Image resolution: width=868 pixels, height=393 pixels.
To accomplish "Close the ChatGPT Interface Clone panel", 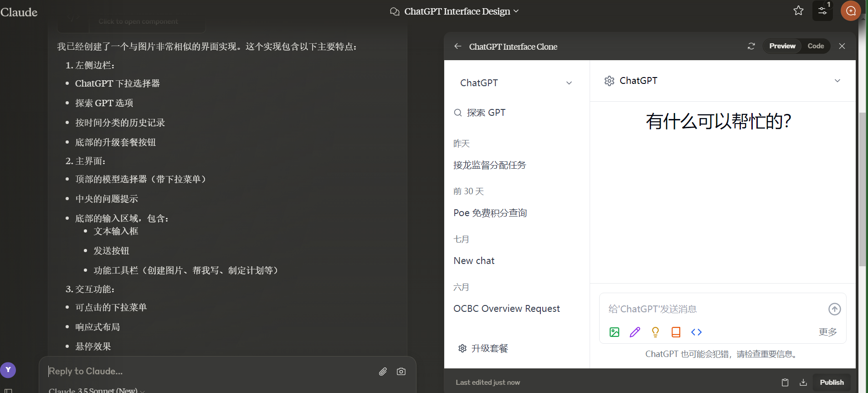I will [x=842, y=46].
